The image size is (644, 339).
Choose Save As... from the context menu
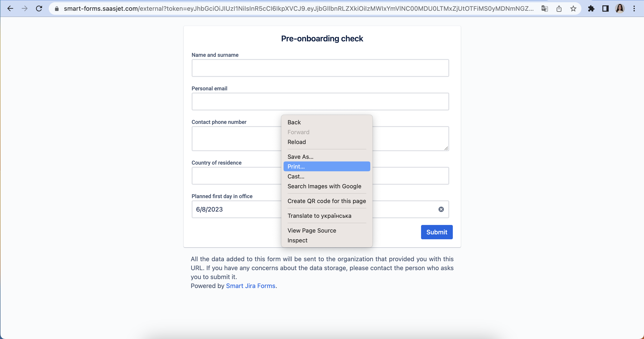[x=300, y=157]
